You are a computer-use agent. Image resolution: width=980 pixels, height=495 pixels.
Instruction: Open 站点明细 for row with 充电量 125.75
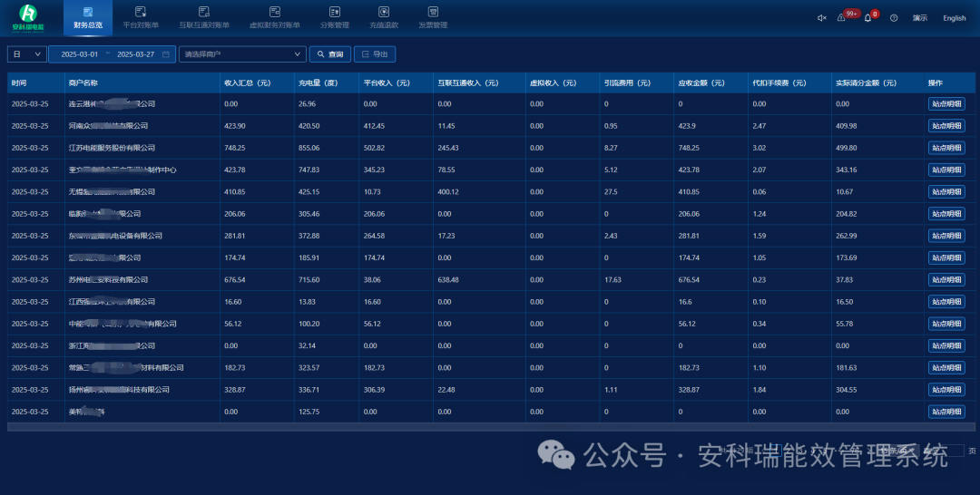[946, 412]
